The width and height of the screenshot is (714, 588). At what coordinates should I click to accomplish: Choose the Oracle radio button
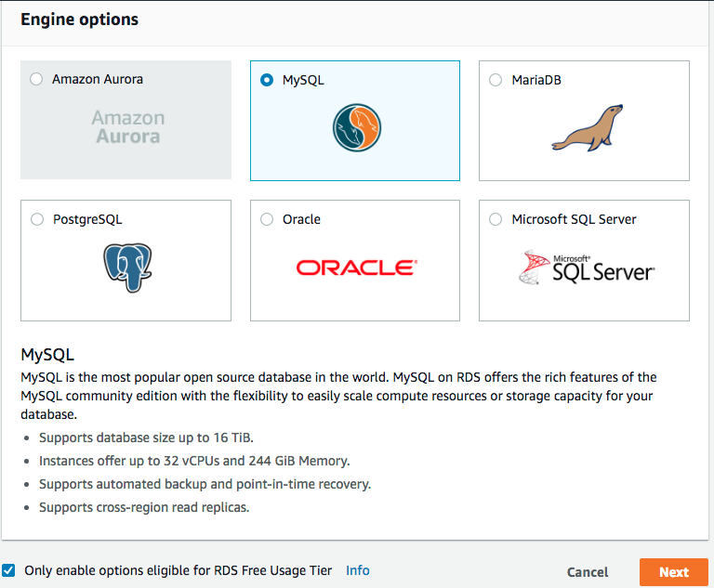pos(267,220)
